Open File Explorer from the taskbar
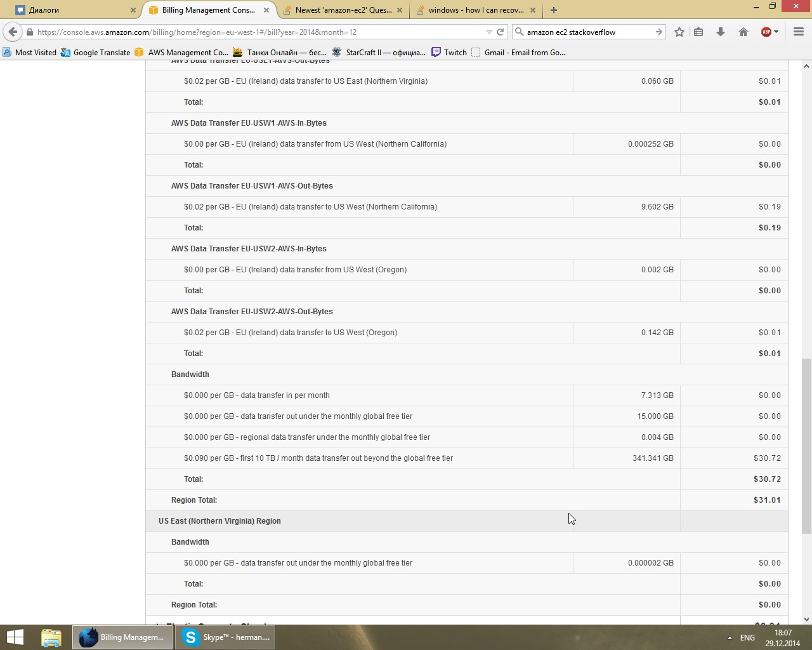Image resolution: width=812 pixels, height=650 pixels. [x=51, y=637]
